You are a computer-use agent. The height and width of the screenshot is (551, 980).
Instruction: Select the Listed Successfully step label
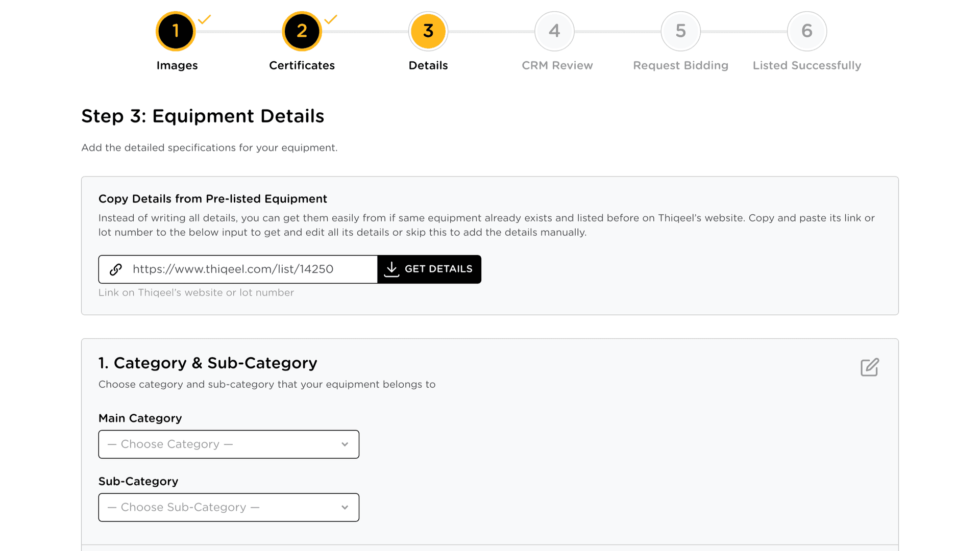pos(806,65)
